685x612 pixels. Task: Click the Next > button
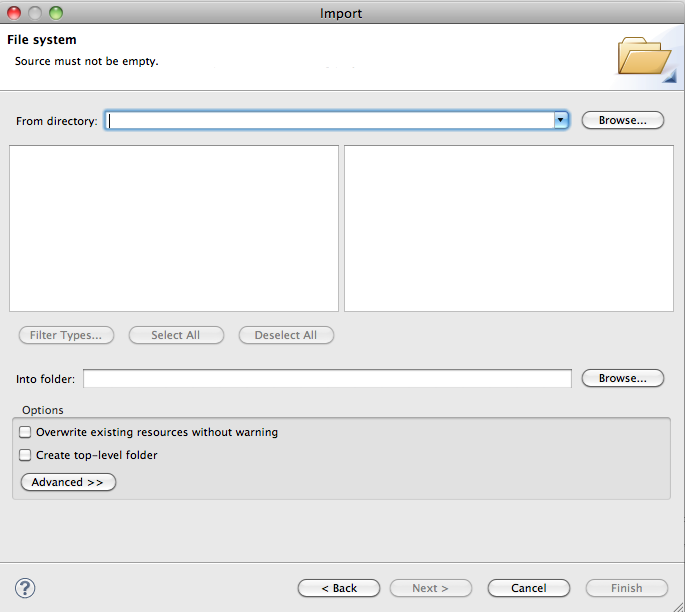(x=430, y=588)
